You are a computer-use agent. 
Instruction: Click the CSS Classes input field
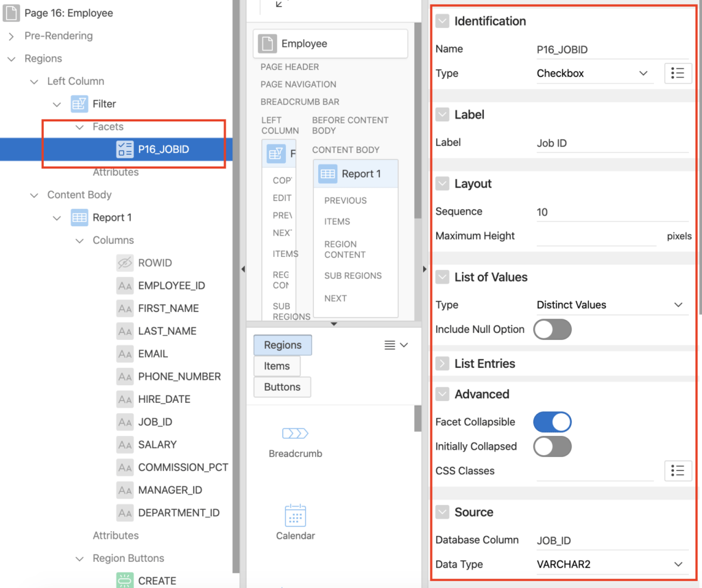pos(595,471)
